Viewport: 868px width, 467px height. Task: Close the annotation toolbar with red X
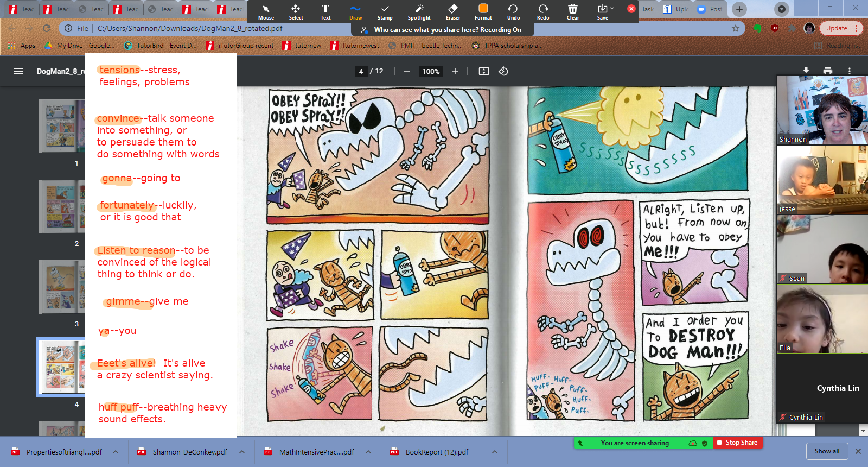631,9
